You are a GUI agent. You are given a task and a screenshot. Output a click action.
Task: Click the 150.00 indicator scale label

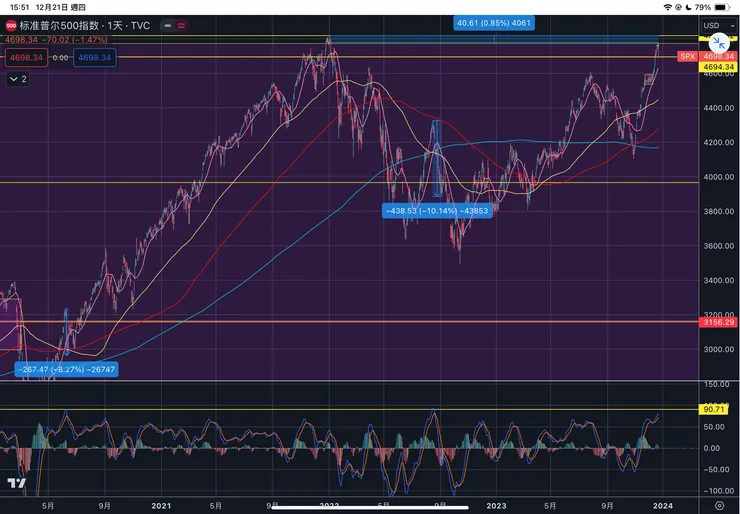pos(716,384)
